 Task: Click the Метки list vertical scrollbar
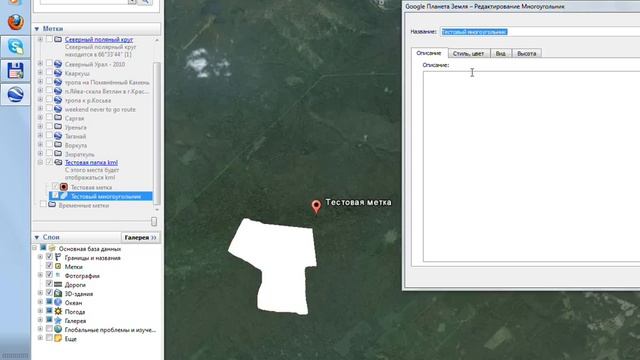tap(157, 132)
